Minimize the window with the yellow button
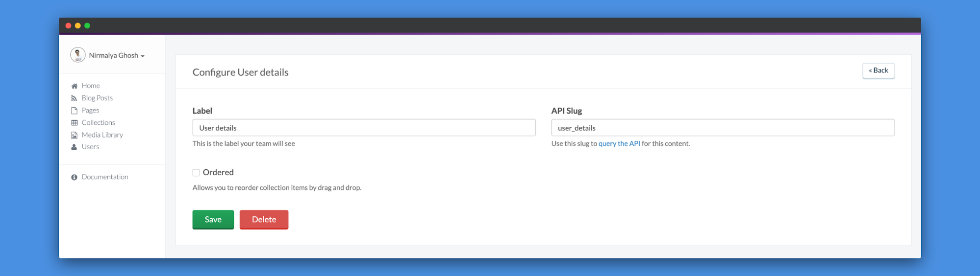 tap(77, 25)
